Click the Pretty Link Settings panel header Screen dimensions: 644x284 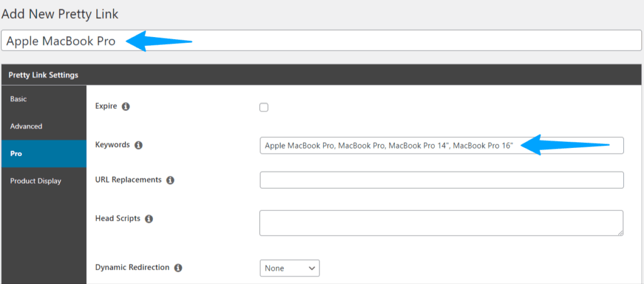(x=44, y=75)
